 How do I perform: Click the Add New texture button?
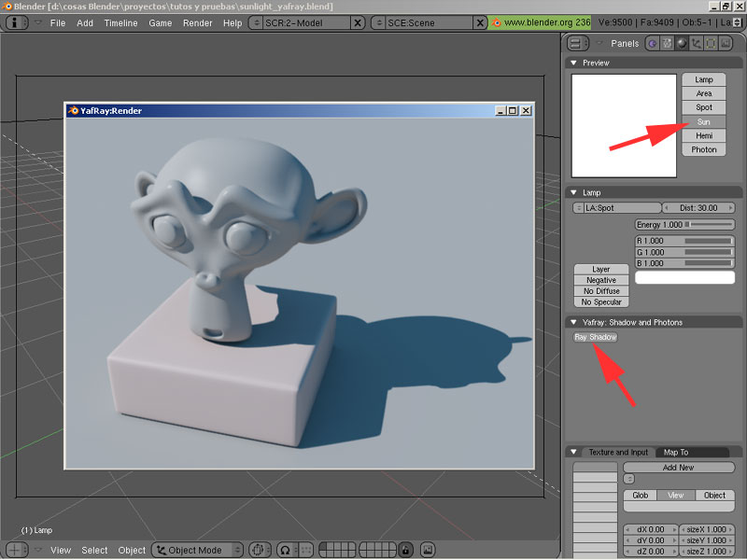pyautogui.click(x=679, y=468)
